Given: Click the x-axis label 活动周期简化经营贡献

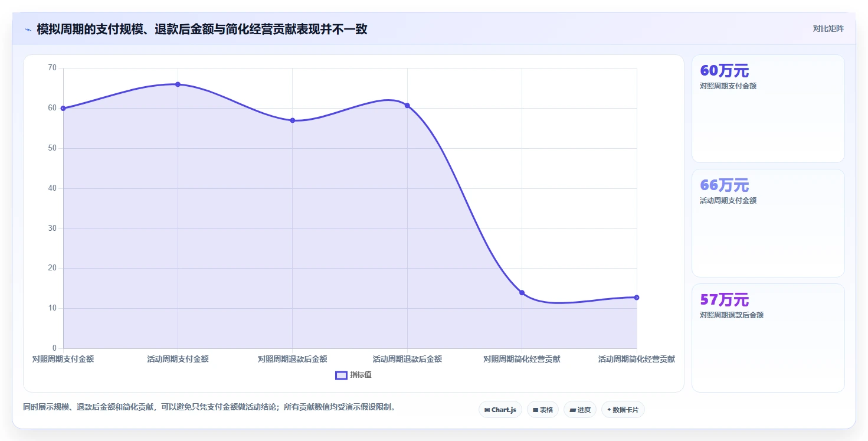Looking at the screenshot, I should [x=637, y=359].
